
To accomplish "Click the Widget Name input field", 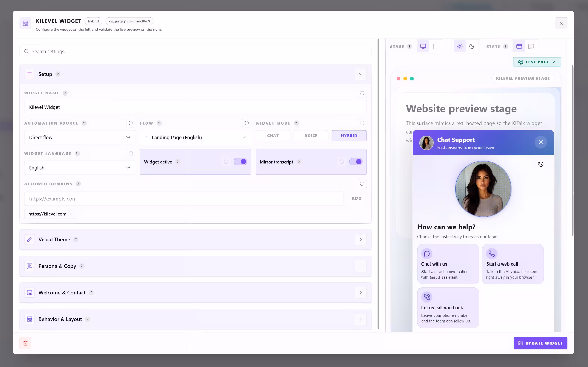I will point(196,107).
